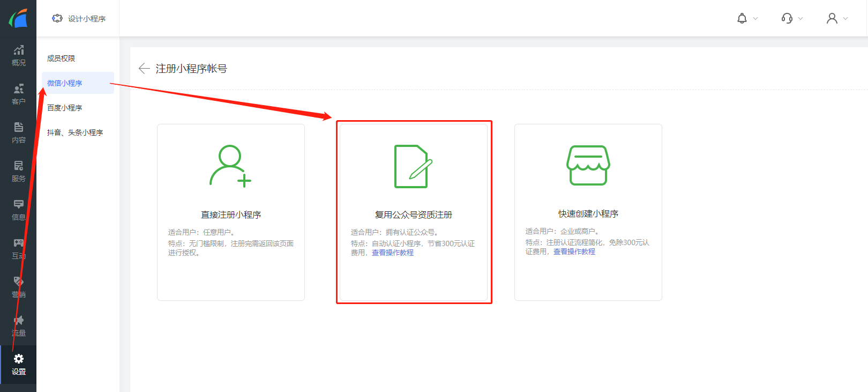Open 查看操作教程 link under 复用公众号资质注册
Viewport: 868px width, 392px height.
click(x=393, y=253)
